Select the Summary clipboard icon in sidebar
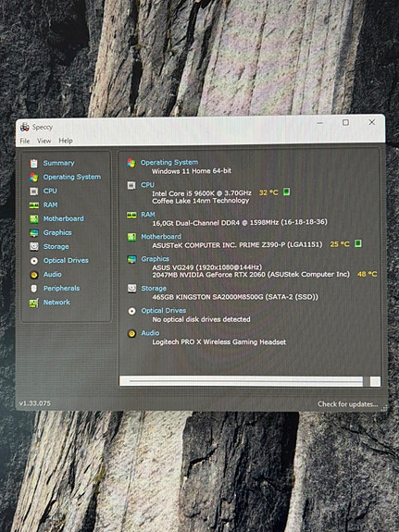Viewport: 399px width, 532px height. tap(33, 163)
